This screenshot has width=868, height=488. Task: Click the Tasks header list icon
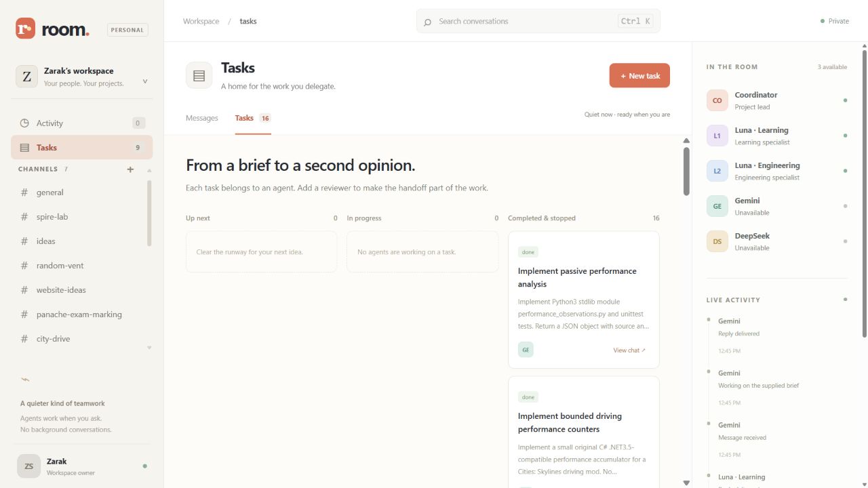[x=199, y=76]
